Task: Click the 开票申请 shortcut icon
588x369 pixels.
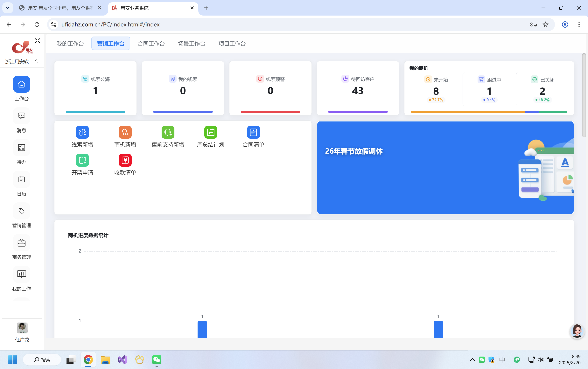Action: coord(82,160)
